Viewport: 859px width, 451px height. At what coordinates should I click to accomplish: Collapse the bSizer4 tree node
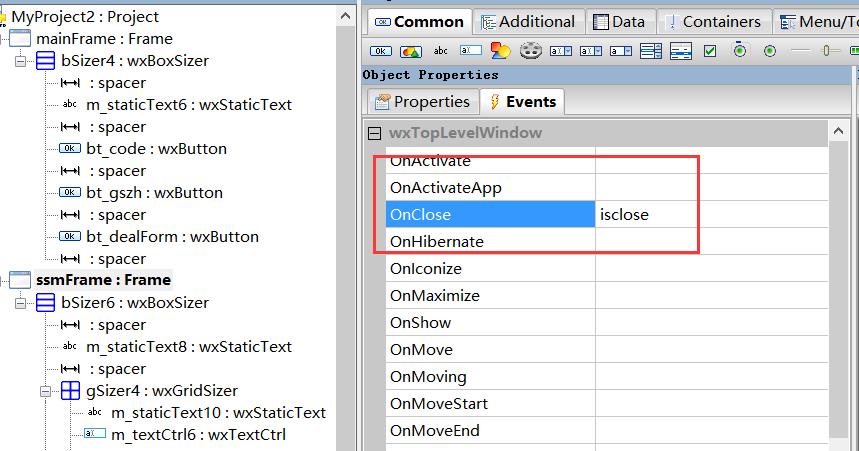[x=22, y=61]
